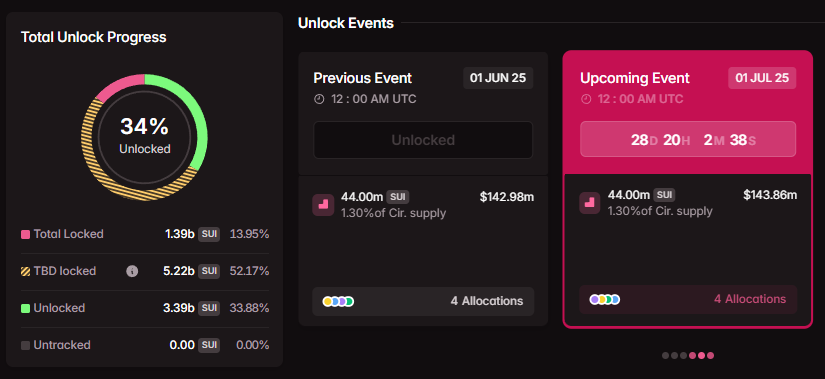825x379 pixels.
Task: Click the countdown timer box
Action: (x=688, y=139)
